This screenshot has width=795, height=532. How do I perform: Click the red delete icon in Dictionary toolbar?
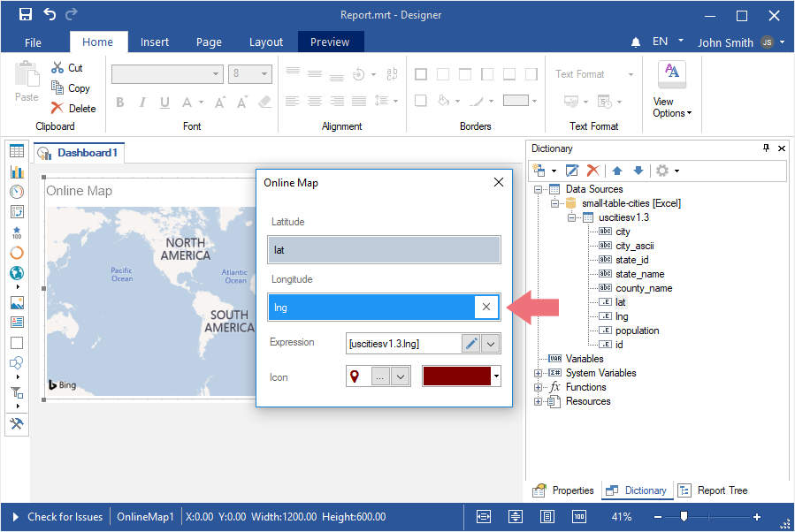(x=593, y=170)
